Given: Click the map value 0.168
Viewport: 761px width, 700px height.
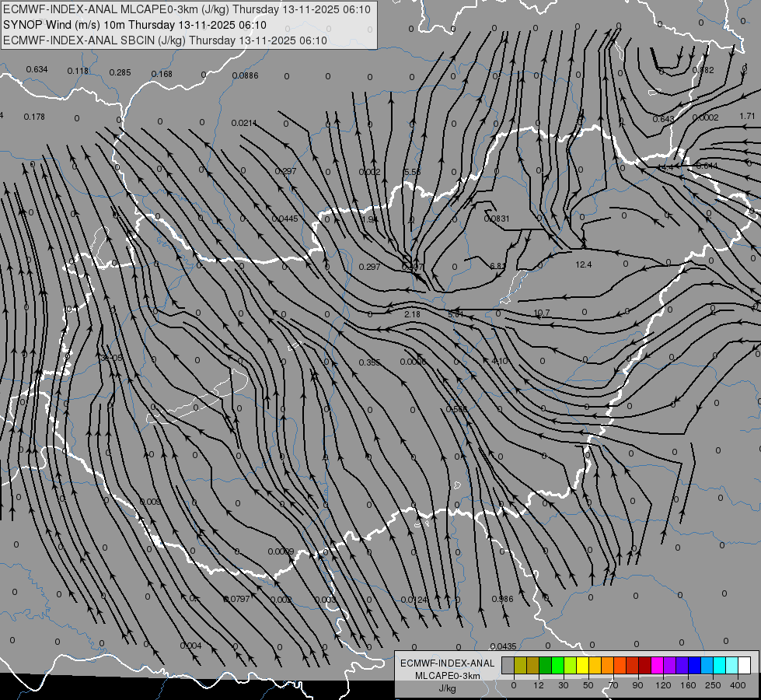Looking at the screenshot, I should pos(162,74).
